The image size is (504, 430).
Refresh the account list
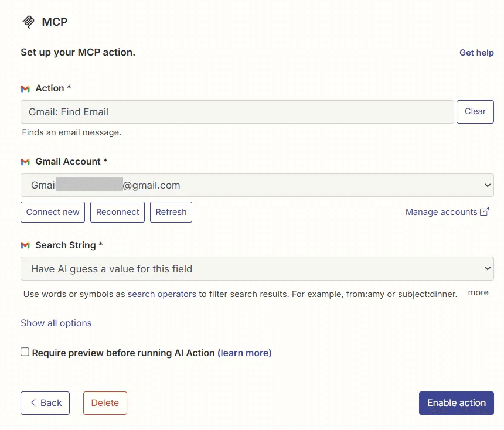pos(171,211)
